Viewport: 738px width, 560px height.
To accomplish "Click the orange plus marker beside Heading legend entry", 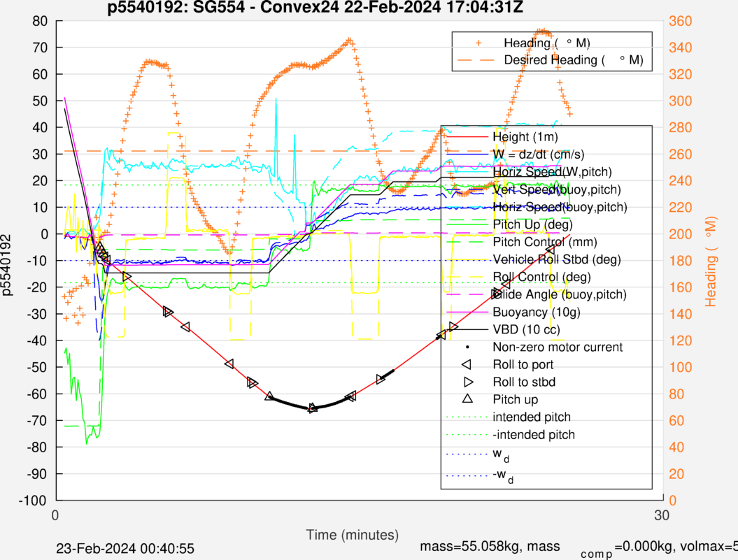I will click(478, 43).
